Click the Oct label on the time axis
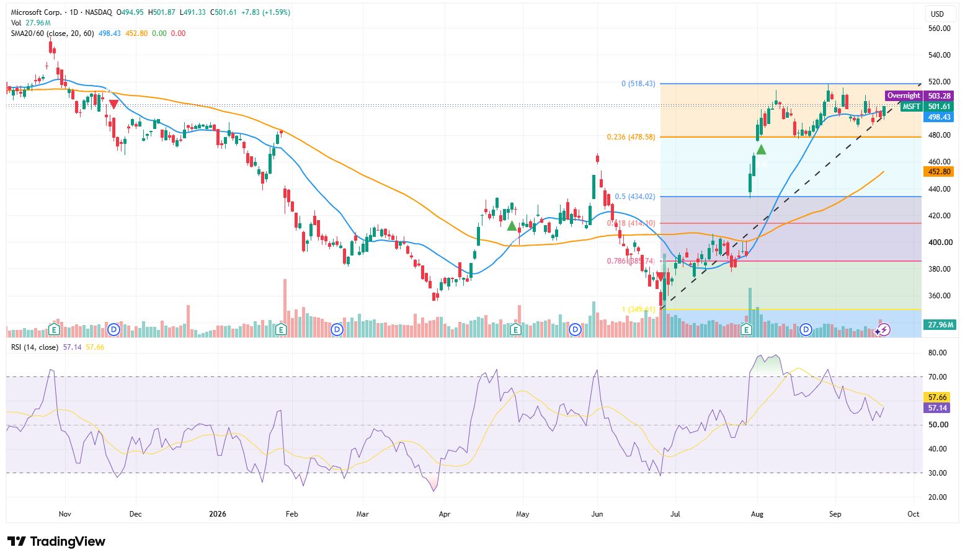 [913, 514]
